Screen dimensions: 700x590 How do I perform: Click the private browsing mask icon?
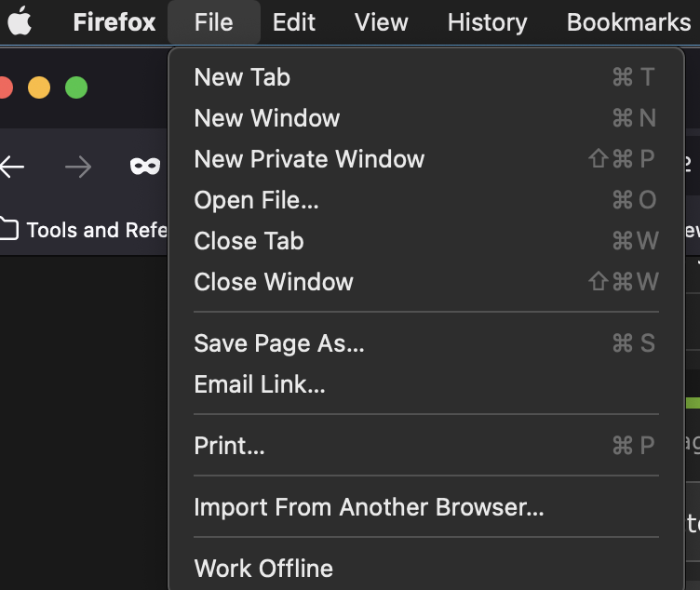[x=144, y=168]
